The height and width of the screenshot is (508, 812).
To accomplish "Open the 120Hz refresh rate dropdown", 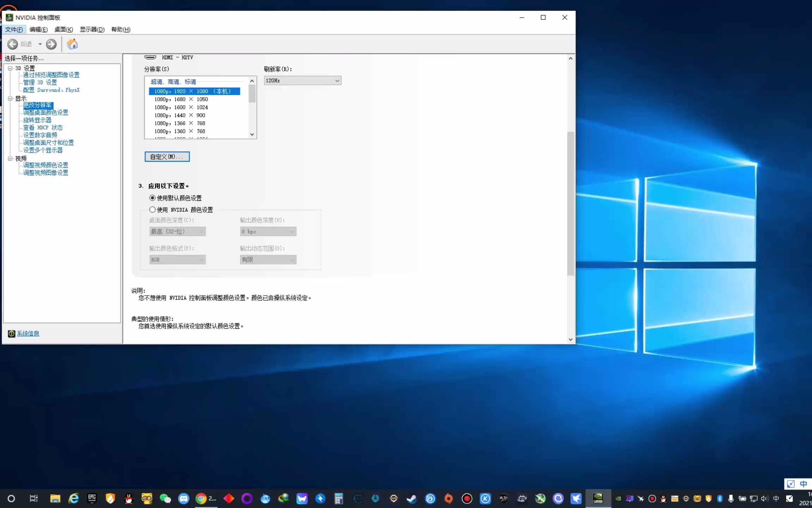I will tap(302, 81).
